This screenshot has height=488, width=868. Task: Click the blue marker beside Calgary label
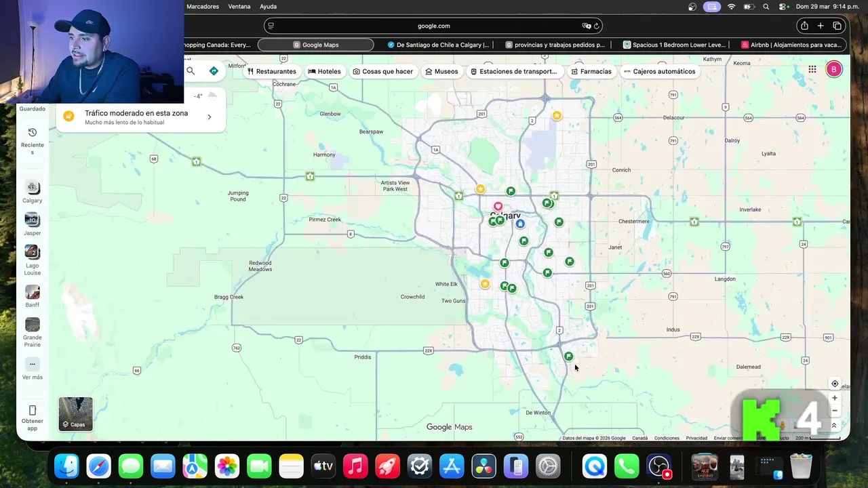[520, 224]
